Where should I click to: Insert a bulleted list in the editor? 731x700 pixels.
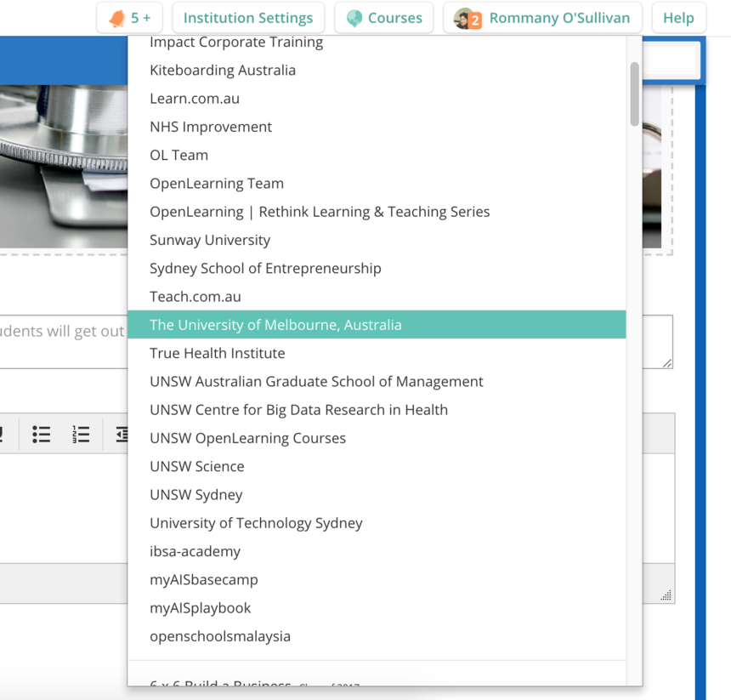pos(42,434)
